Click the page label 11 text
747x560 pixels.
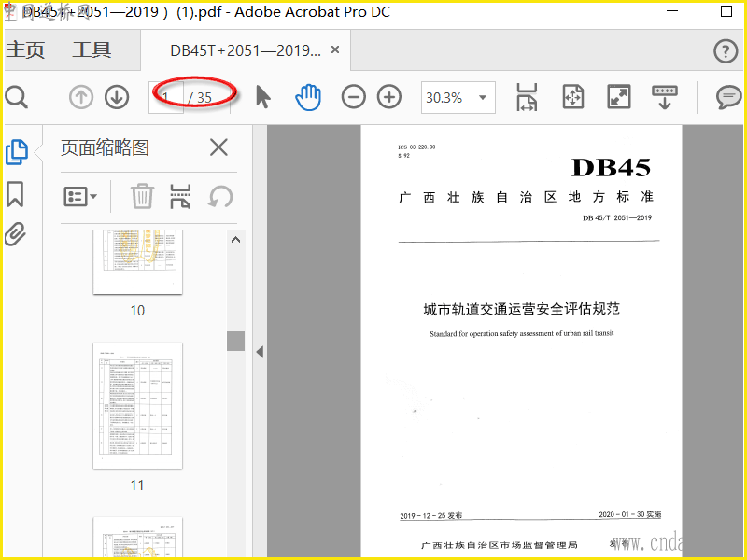(137, 485)
